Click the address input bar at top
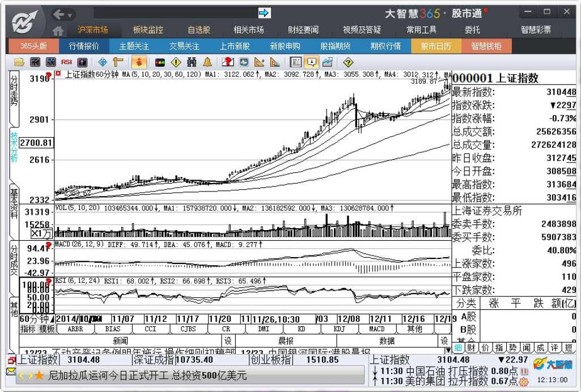The width and height of the screenshot is (581, 392). [176, 14]
